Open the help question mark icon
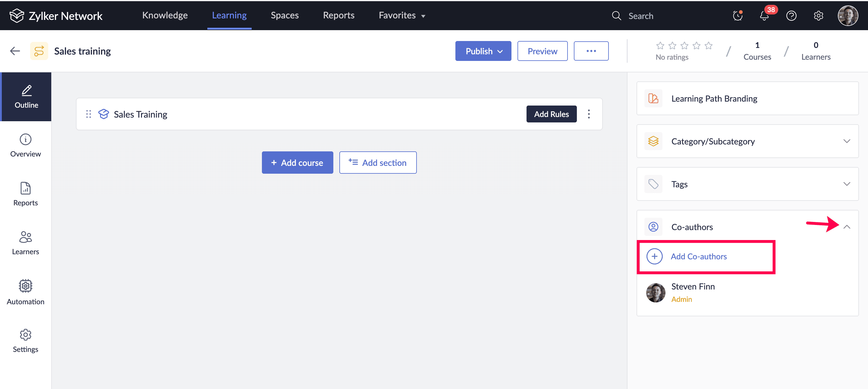 pos(791,16)
